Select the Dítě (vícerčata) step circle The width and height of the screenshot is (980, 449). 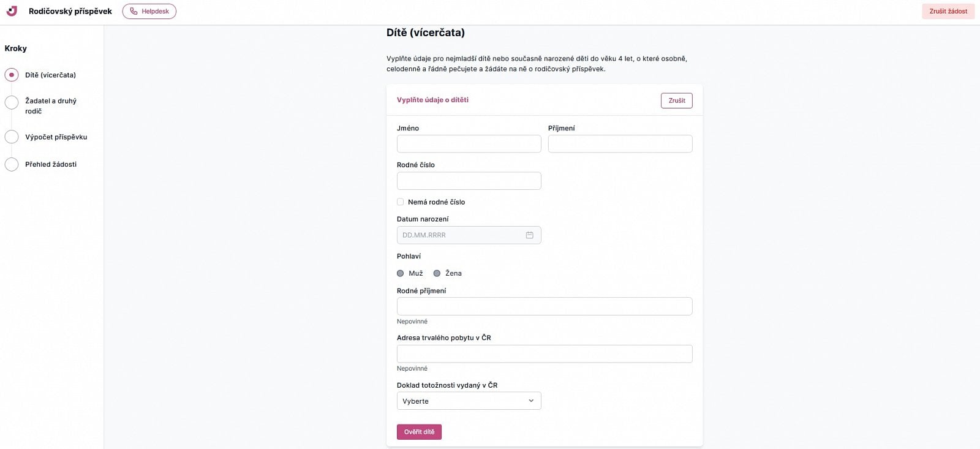pyautogui.click(x=12, y=75)
